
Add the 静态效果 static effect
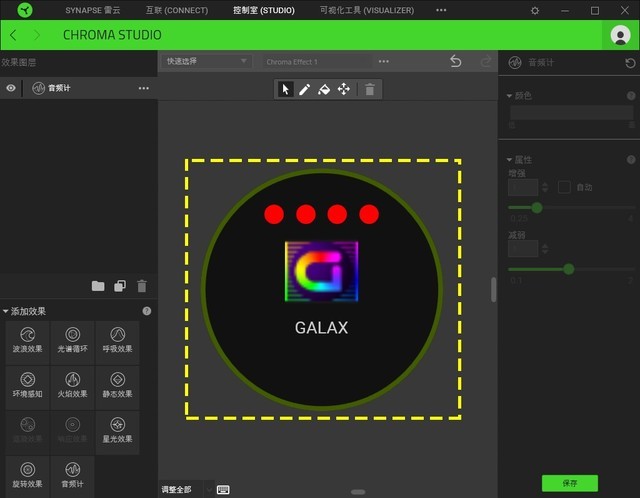[x=118, y=387]
